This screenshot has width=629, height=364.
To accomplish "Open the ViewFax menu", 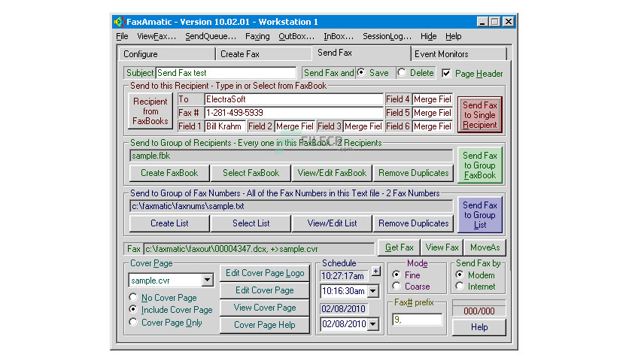I will click(156, 37).
